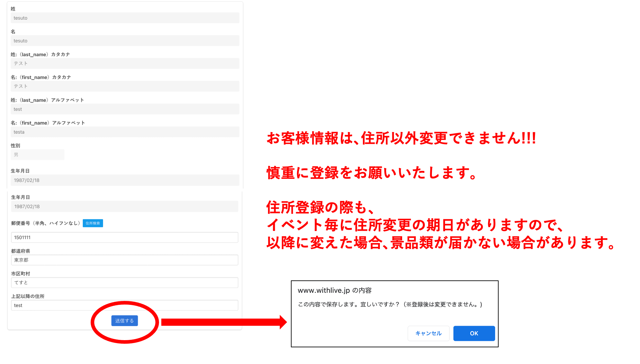
Task: Click the 市区町村 label
Action: click(21, 273)
